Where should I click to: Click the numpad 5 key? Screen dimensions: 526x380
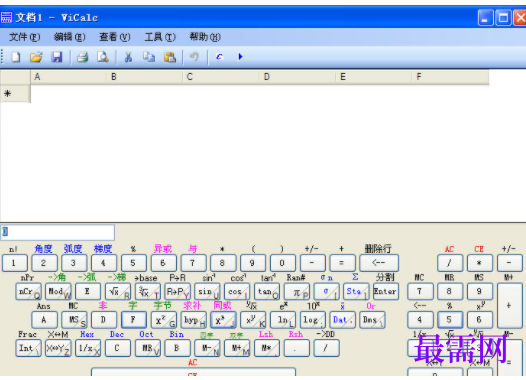pyautogui.click(x=450, y=320)
